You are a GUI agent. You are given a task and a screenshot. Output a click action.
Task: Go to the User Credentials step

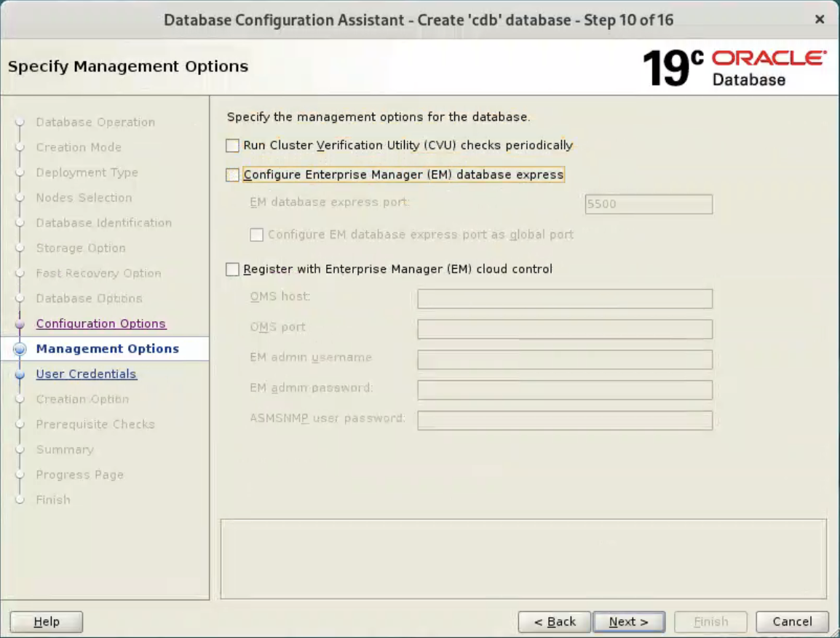(x=86, y=374)
